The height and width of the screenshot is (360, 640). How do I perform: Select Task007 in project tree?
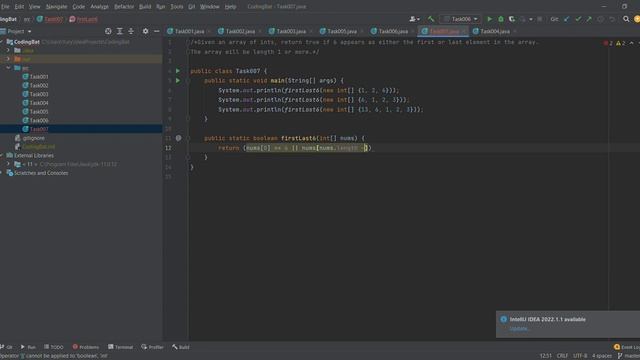click(x=39, y=129)
